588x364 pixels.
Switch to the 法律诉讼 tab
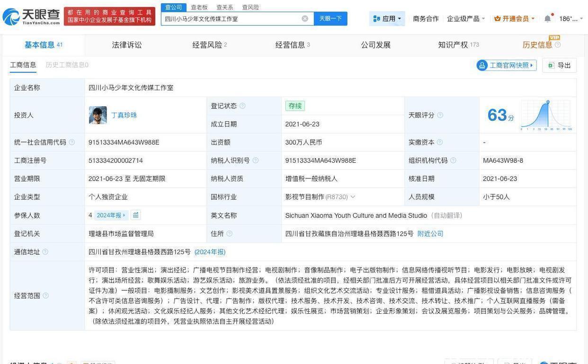click(x=127, y=45)
